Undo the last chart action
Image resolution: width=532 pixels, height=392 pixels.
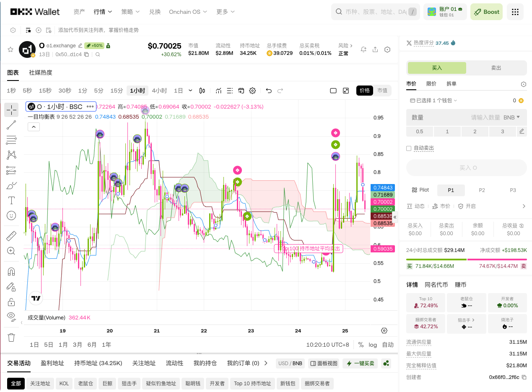(269, 91)
